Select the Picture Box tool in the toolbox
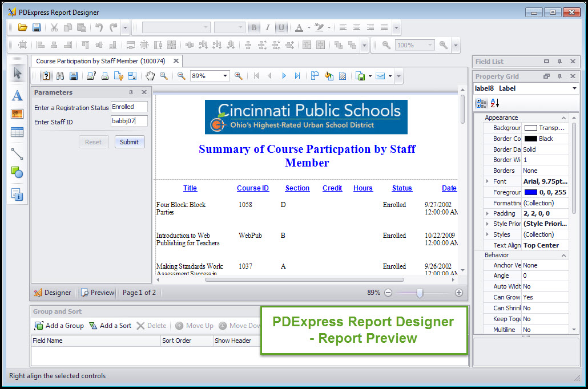Viewport: 588px width, 389px height. click(x=17, y=114)
